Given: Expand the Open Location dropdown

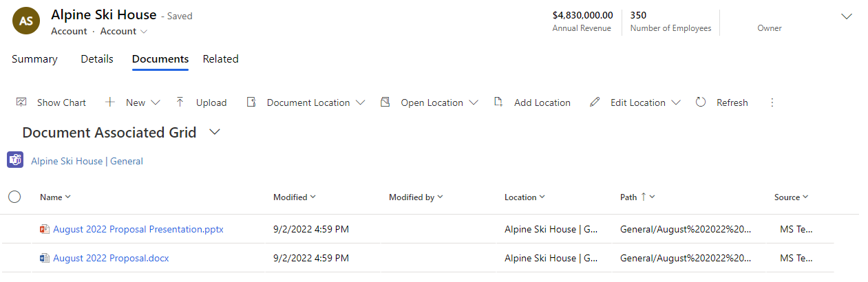Looking at the screenshot, I should click(473, 102).
